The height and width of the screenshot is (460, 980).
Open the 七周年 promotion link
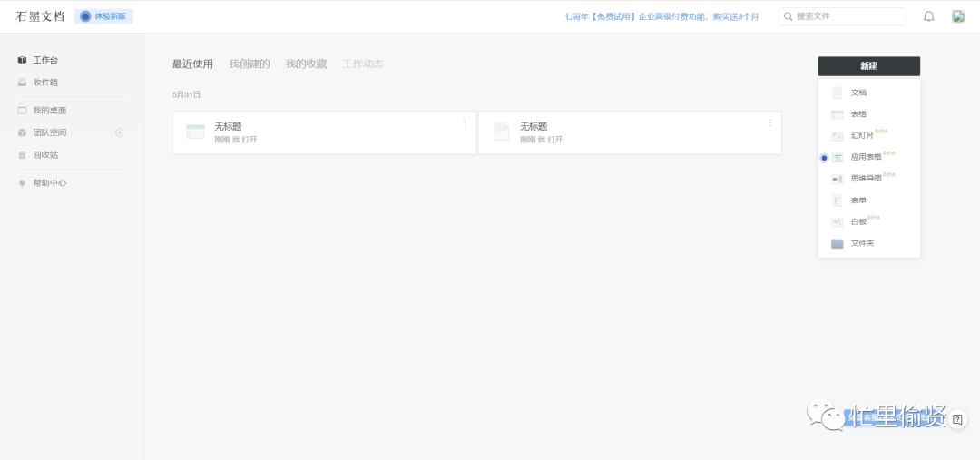pyautogui.click(x=661, y=17)
